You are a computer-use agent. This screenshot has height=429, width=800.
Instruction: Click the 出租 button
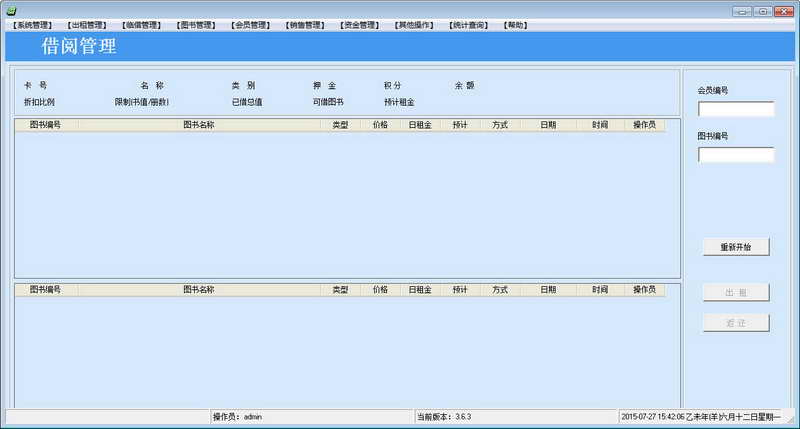tap(735, 293)
